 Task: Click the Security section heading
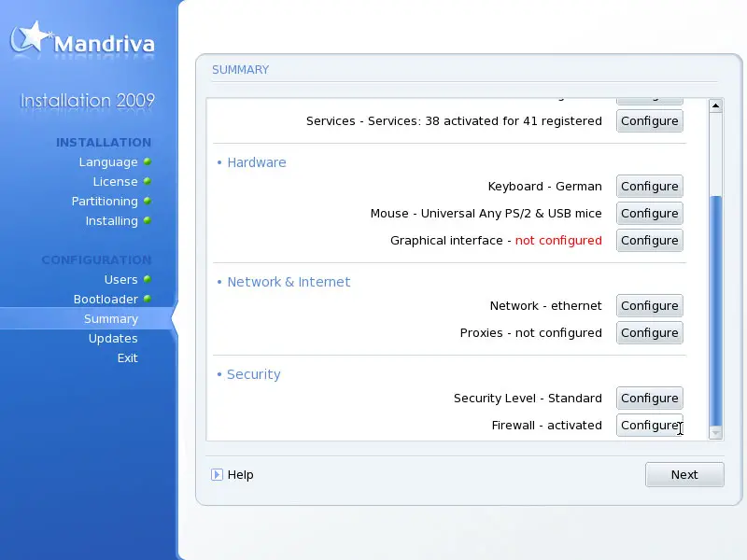(253, 374)
